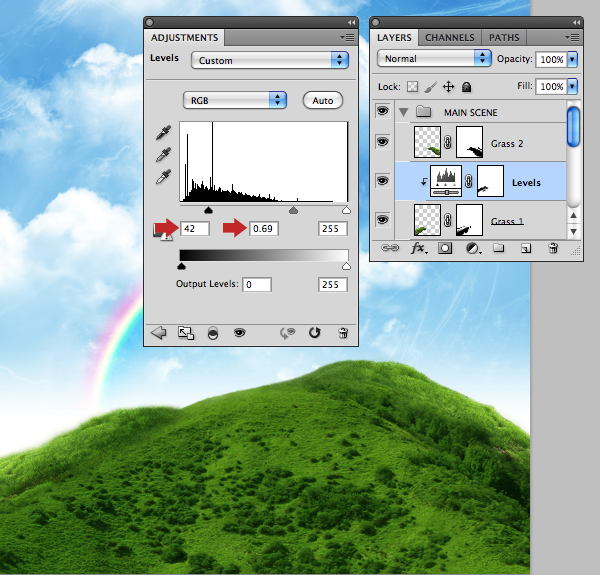Click link icon on Grass 1 layer
The width and height of the screenshot is (600, 575).
447,220
